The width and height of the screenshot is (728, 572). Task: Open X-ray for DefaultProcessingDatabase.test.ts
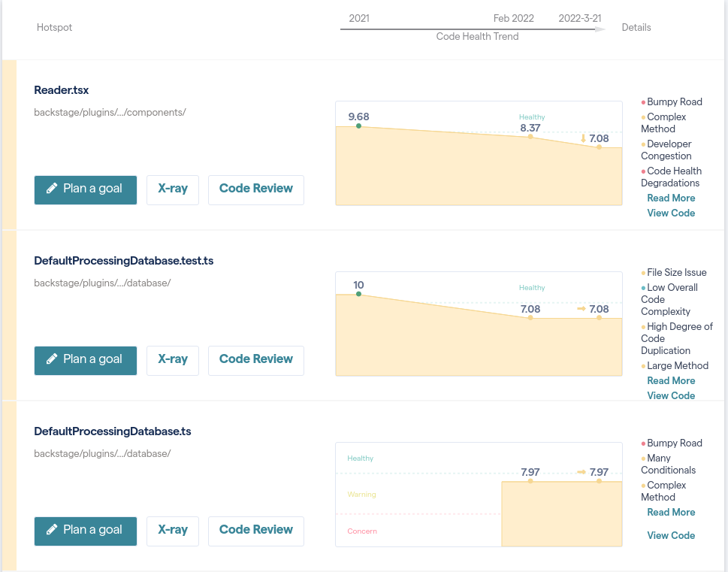tap(173, 360)
